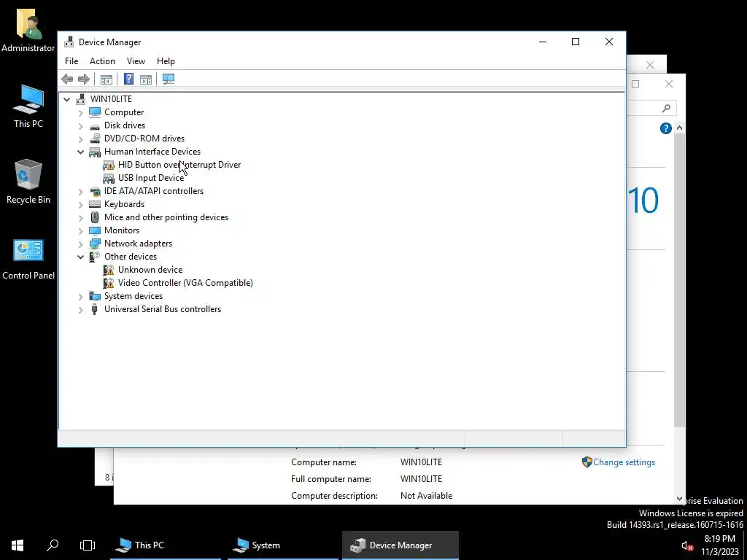Open the View menu

pyautogui.click(x=136, y=61)
